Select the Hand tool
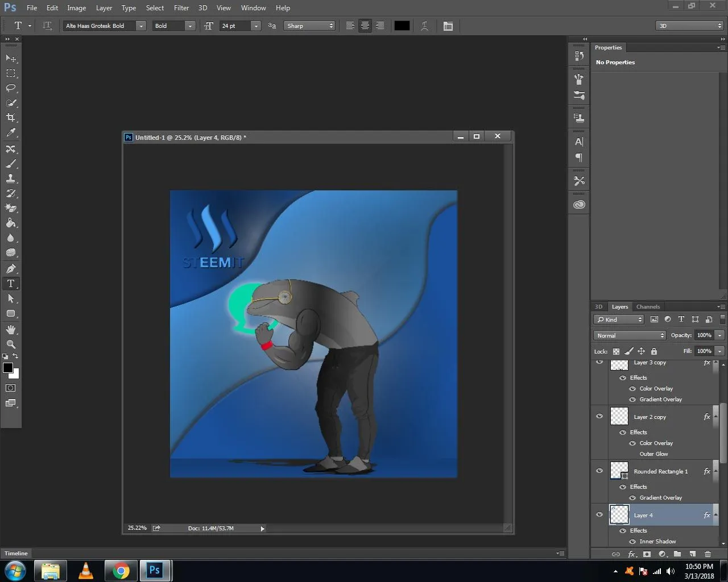This screenshot has width=728, height=582. [11, 330]
